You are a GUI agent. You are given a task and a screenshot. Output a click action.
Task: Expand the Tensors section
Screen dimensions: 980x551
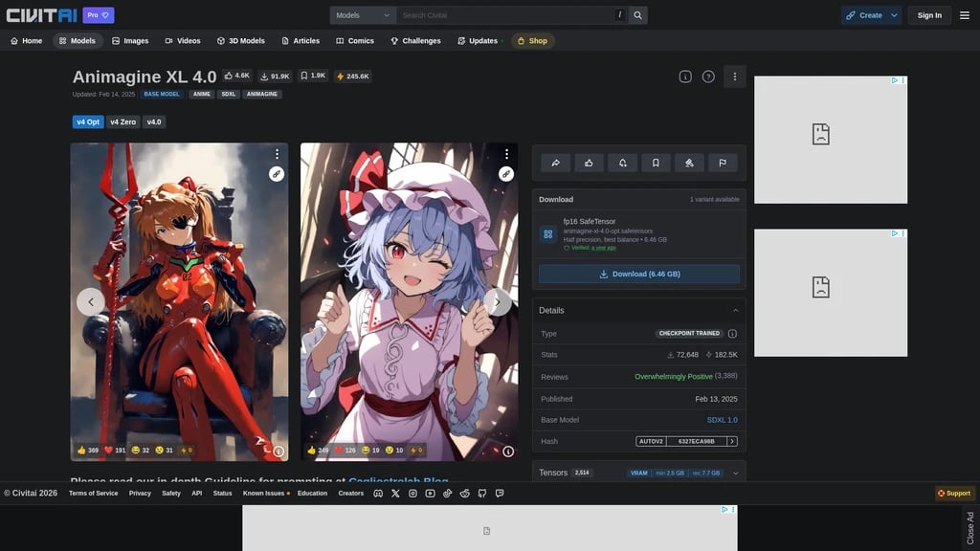point(736,473)
